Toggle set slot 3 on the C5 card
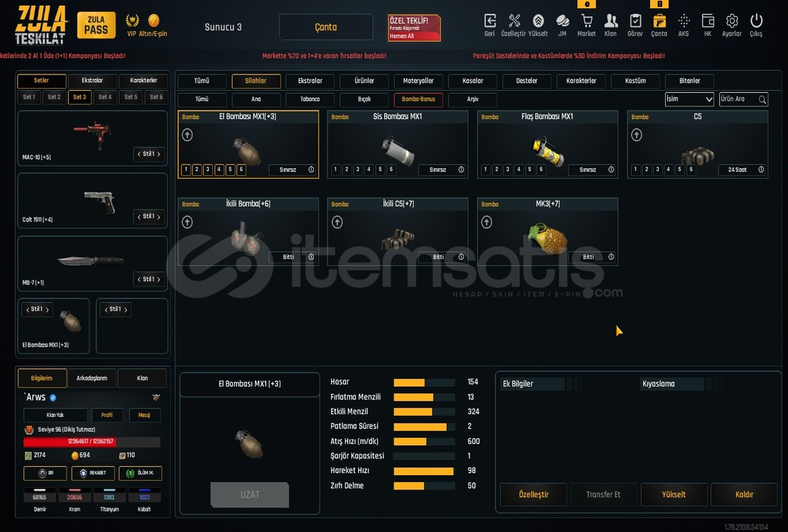This screenshot has height=532, width=788. coord(657,170)
